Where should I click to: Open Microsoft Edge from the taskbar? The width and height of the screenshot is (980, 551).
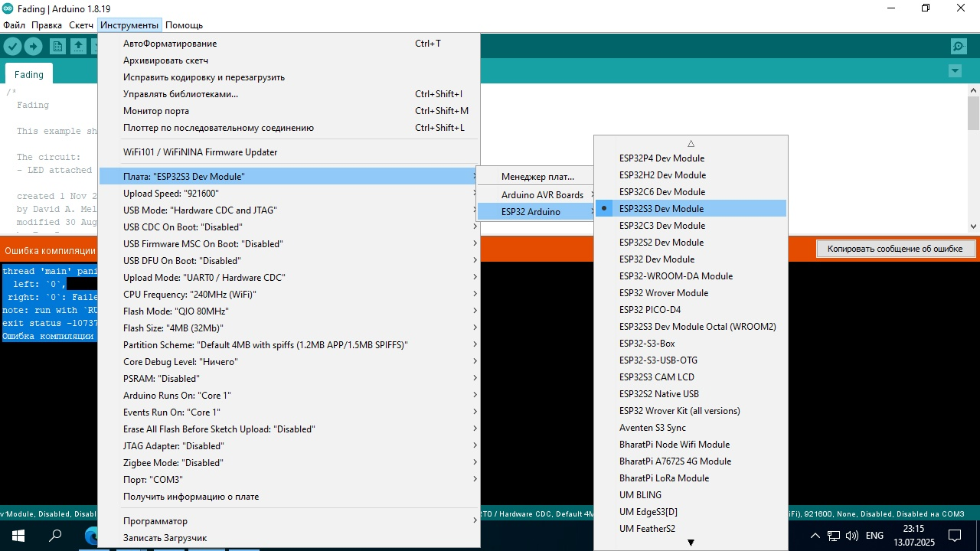click(x=92, y=536)
